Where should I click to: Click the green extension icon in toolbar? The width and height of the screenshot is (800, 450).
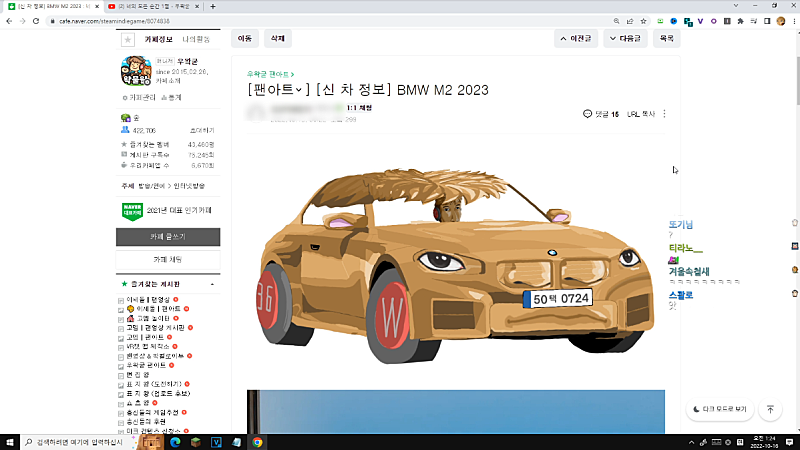660,21
